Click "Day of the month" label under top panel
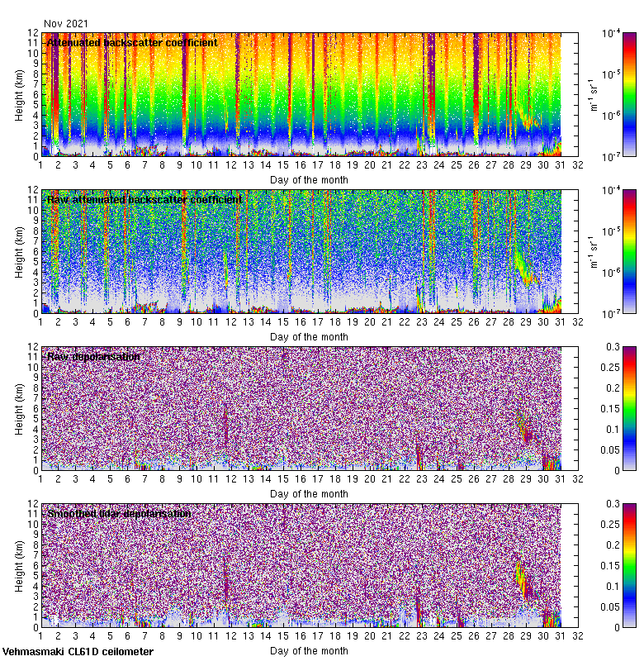Screen dimensions: 644x661 point(309,179)
